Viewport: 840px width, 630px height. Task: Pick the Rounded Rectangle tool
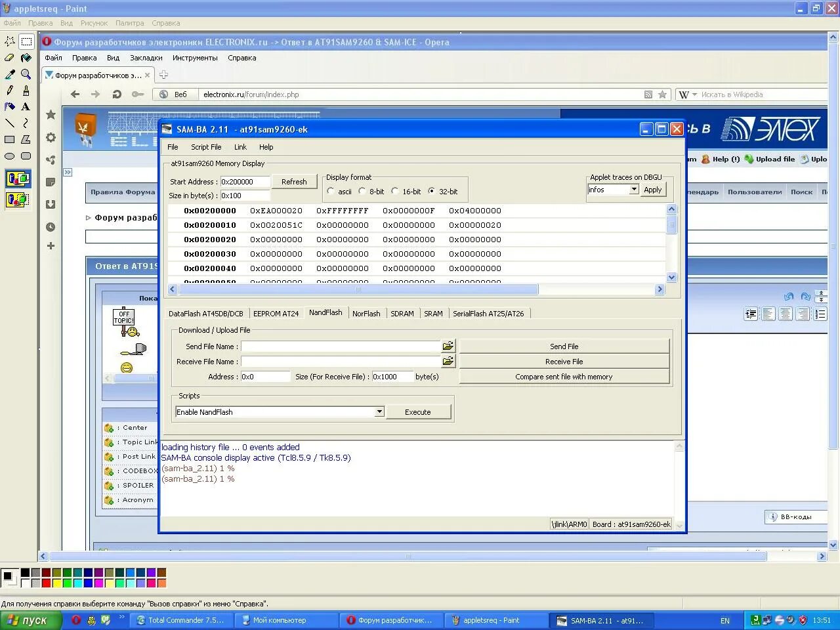[x=26, y=156]
